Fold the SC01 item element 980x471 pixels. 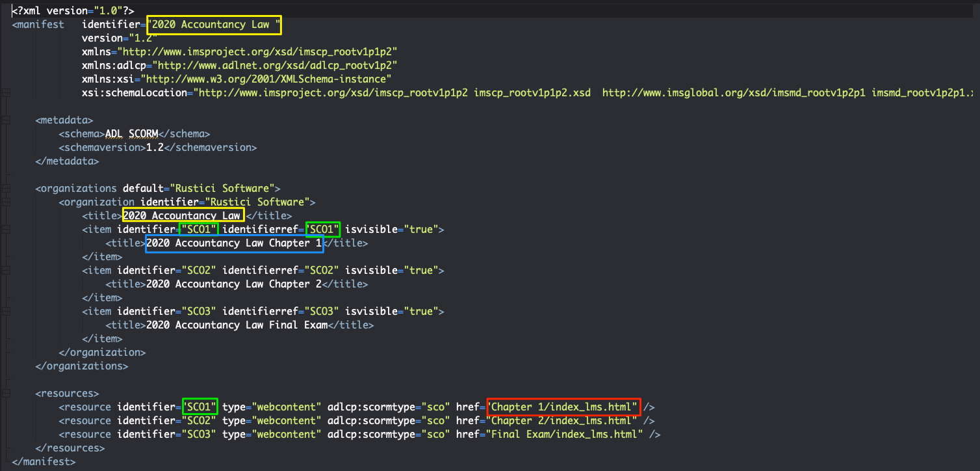pyautogui.click(x=6, y=230)
